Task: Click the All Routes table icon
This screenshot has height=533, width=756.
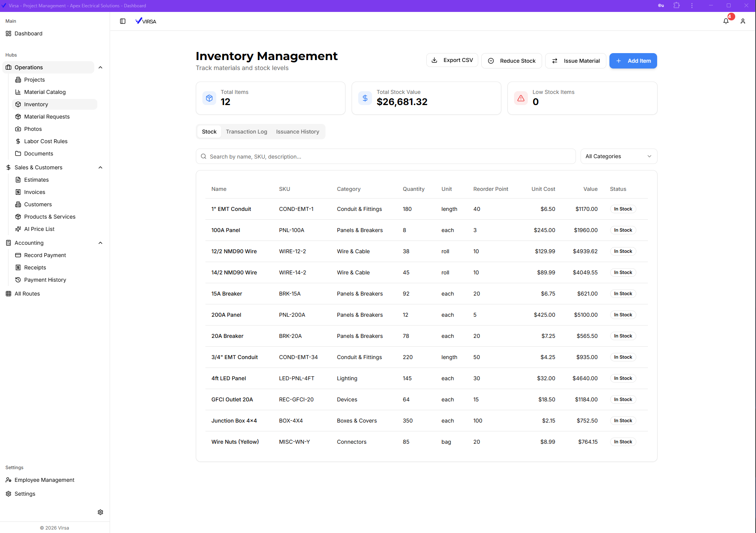Action: click(x=8, y=294)
